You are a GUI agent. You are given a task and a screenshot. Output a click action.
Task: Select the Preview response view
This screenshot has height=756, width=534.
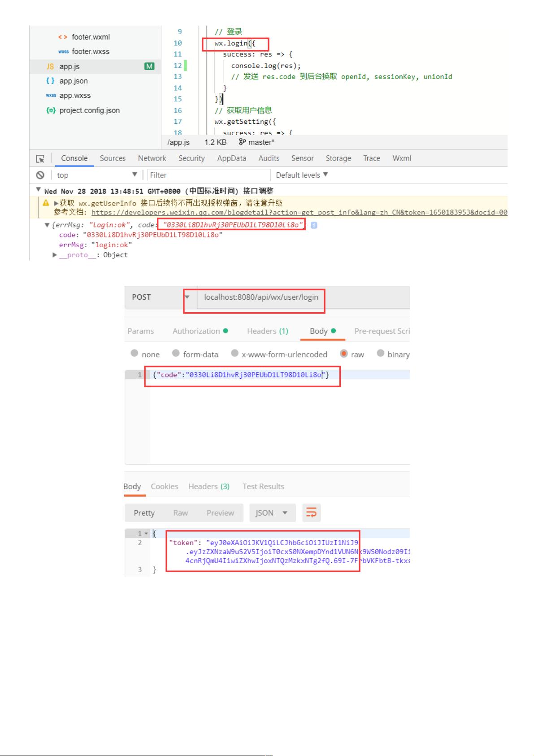[x=220, y=513]
